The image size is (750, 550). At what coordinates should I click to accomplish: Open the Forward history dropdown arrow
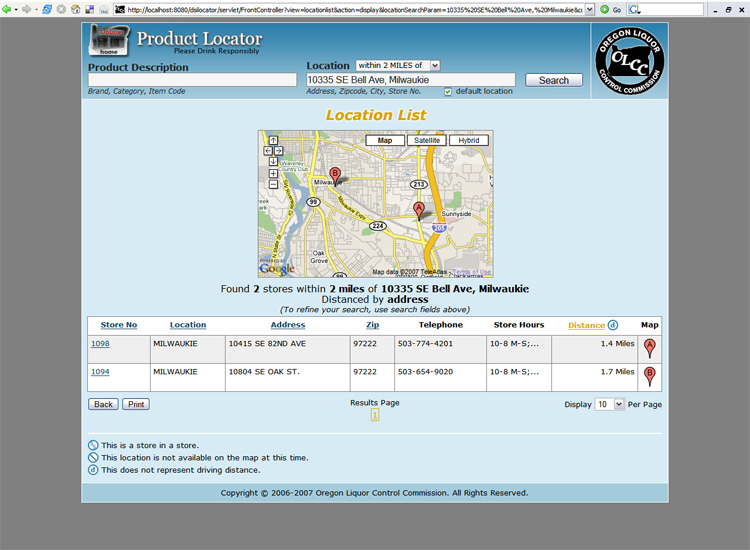[36, 9]
